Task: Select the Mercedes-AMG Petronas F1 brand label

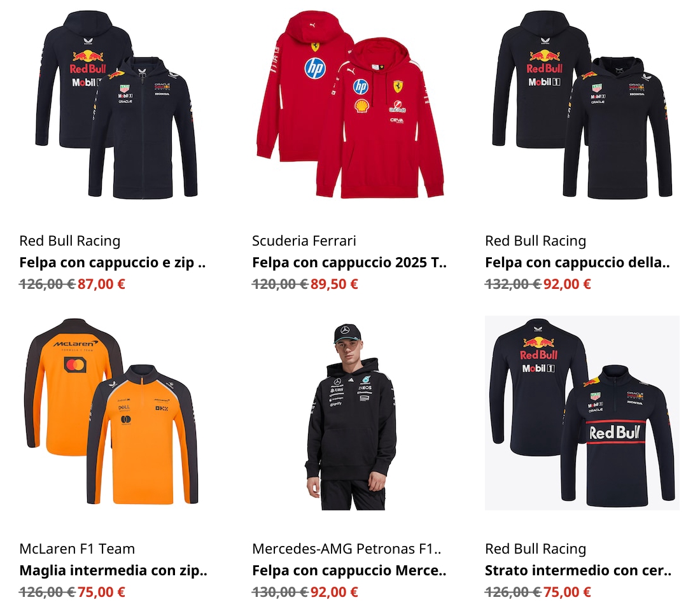Action: pos(346,549)
